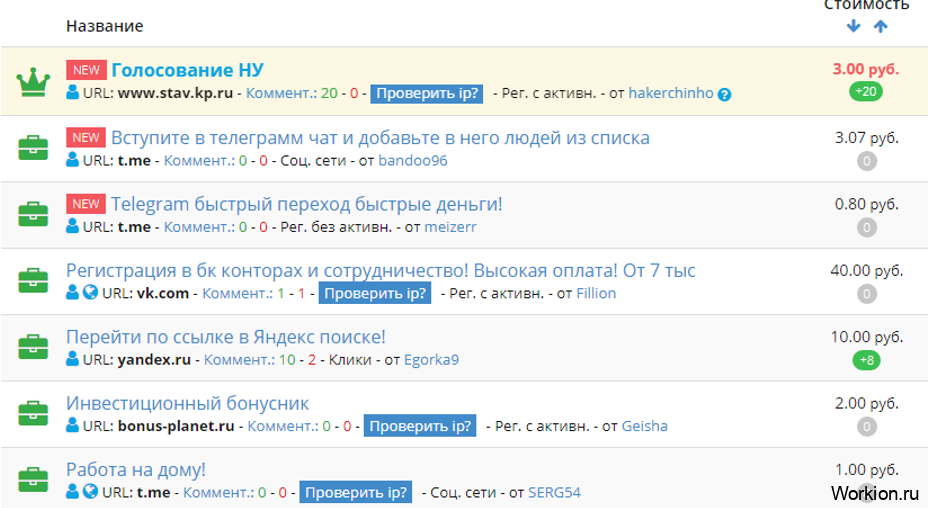This screenshot has width=928, height=508.
Task: Open profile of author bandoo96
Action: (413, 160)
